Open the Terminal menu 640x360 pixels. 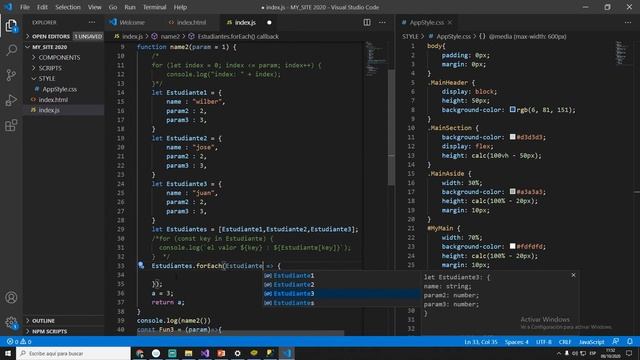point(154,7)
